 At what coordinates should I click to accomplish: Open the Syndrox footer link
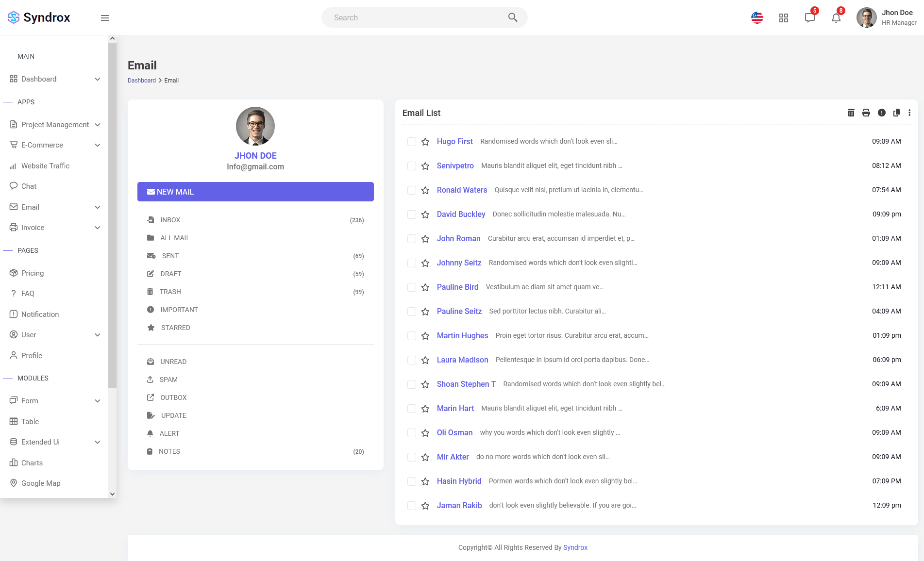tap(575, 547)
